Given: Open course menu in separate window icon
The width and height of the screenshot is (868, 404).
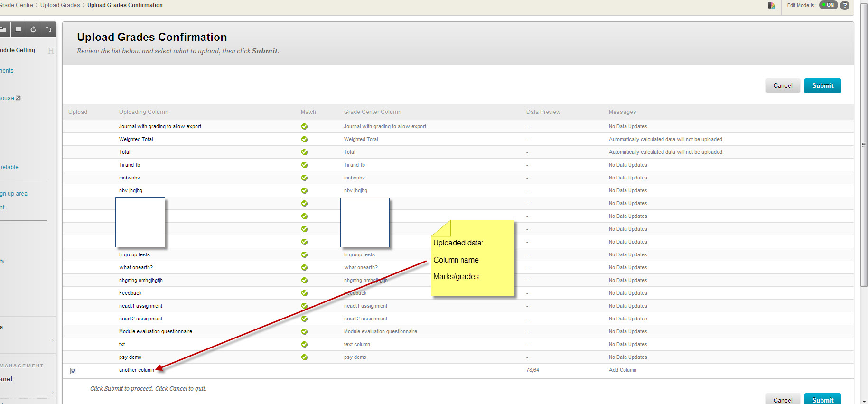Looking at the screenshot, I should [18, 29].
